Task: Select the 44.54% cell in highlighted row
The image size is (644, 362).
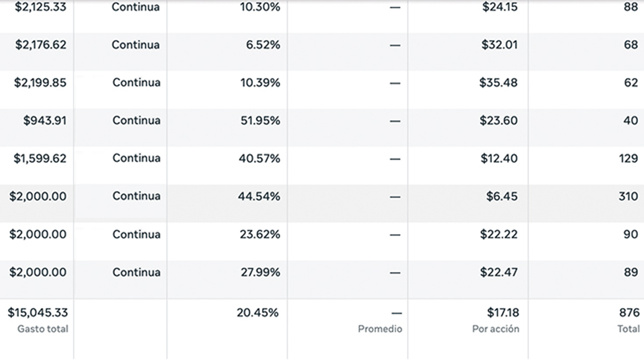Action: (x=259, y=196)
